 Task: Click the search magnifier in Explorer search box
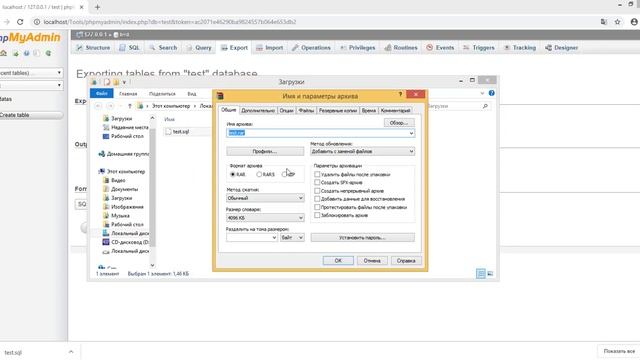point(485,106)
